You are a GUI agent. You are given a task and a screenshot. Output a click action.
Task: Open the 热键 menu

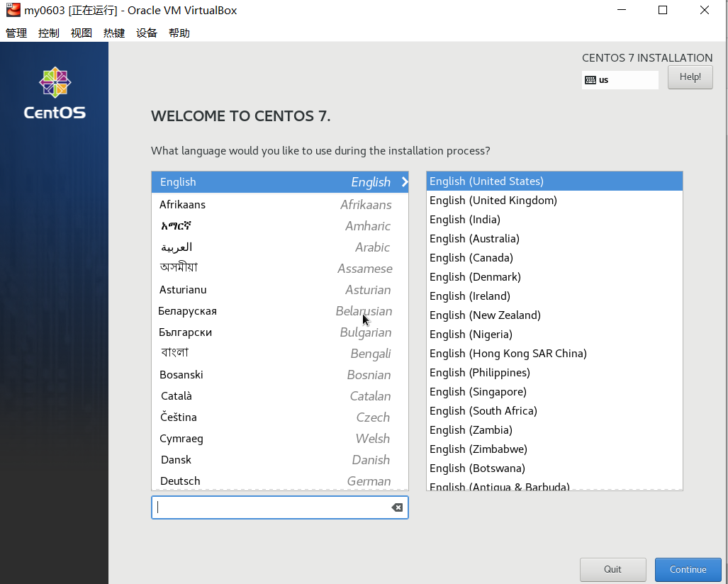click(x=113, y=33)
